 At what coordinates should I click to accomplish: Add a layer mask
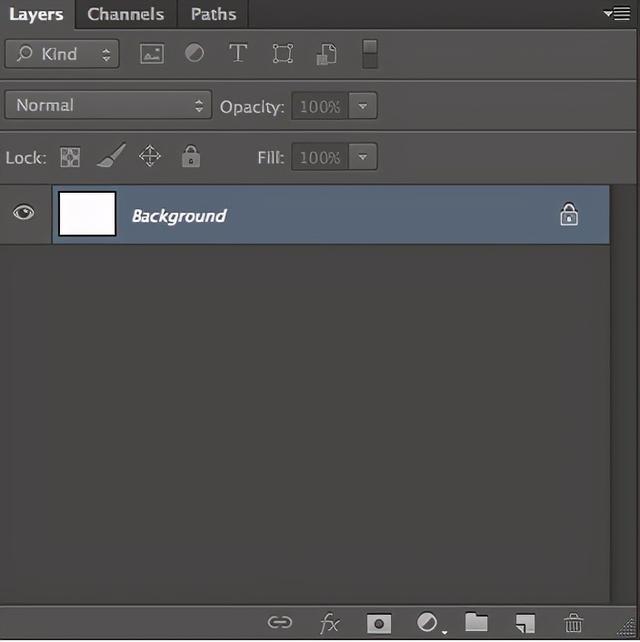pos(379,624)
